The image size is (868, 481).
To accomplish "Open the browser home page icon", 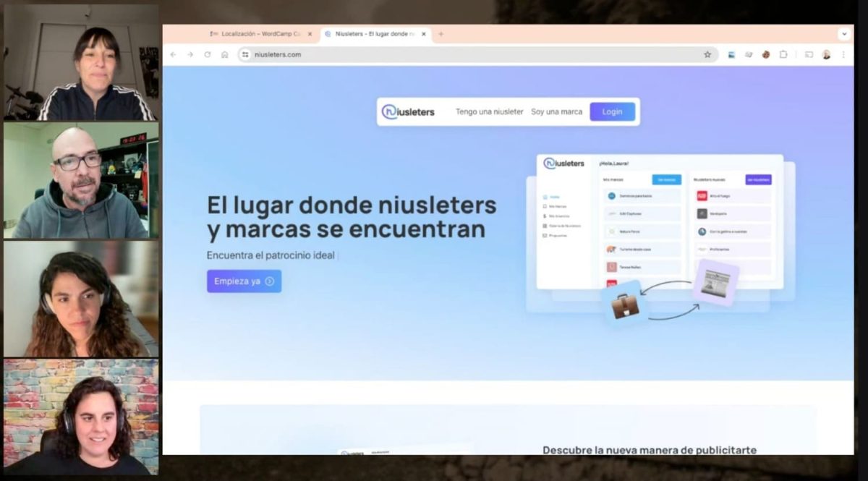I will coord(225,54).
